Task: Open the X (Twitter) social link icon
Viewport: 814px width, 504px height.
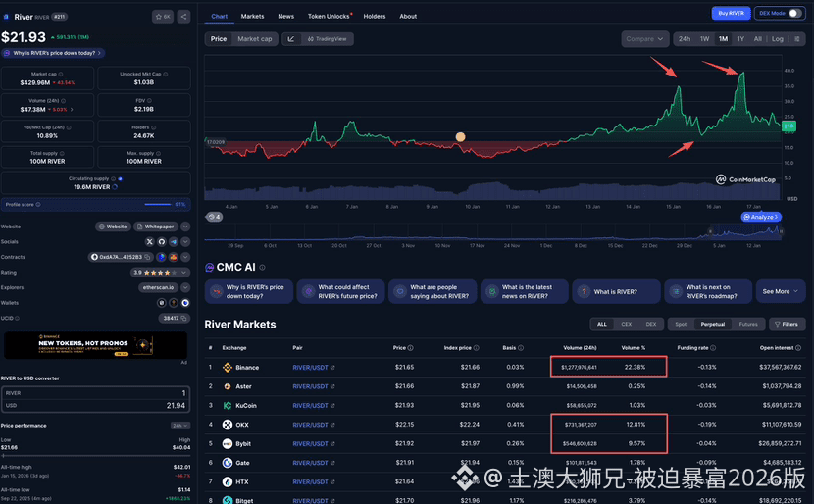Action: [150, 241]
